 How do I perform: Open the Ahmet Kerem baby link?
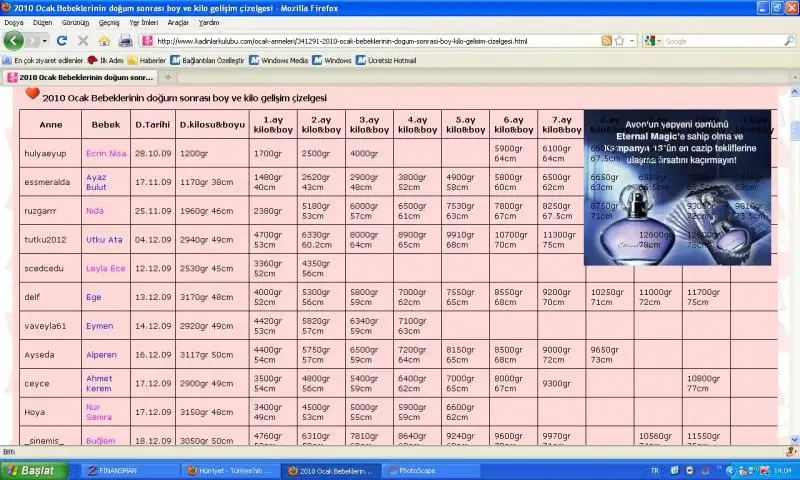(99, 383)
